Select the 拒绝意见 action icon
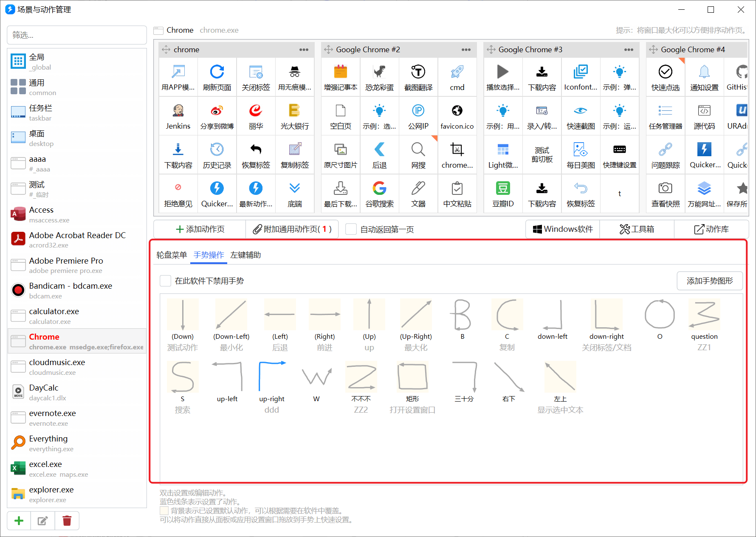Screen dimensions: 756x537 (178, 188)
